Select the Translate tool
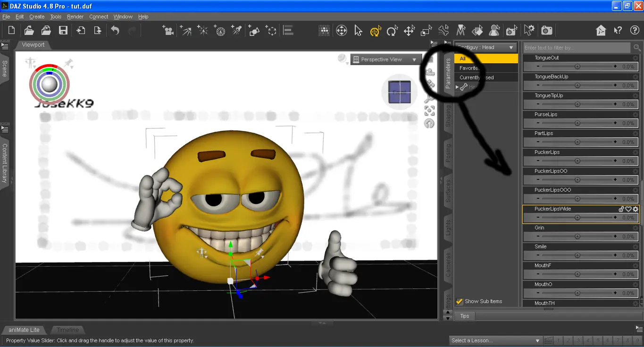Screen dimensions: 644x347 tap(409, 30)
